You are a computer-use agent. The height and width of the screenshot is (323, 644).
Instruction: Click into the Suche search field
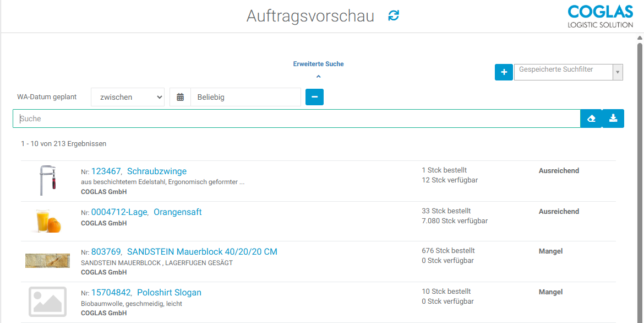(x=220, y=118)
